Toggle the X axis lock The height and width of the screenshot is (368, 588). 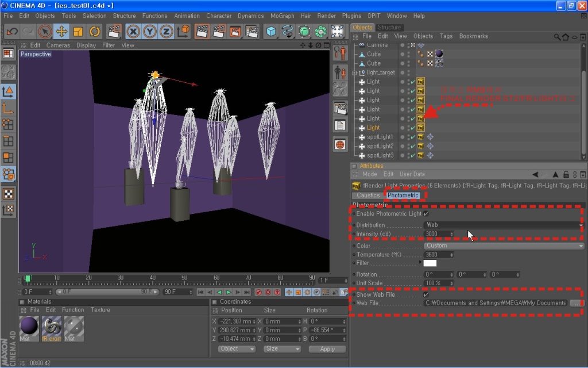(133, 32)
